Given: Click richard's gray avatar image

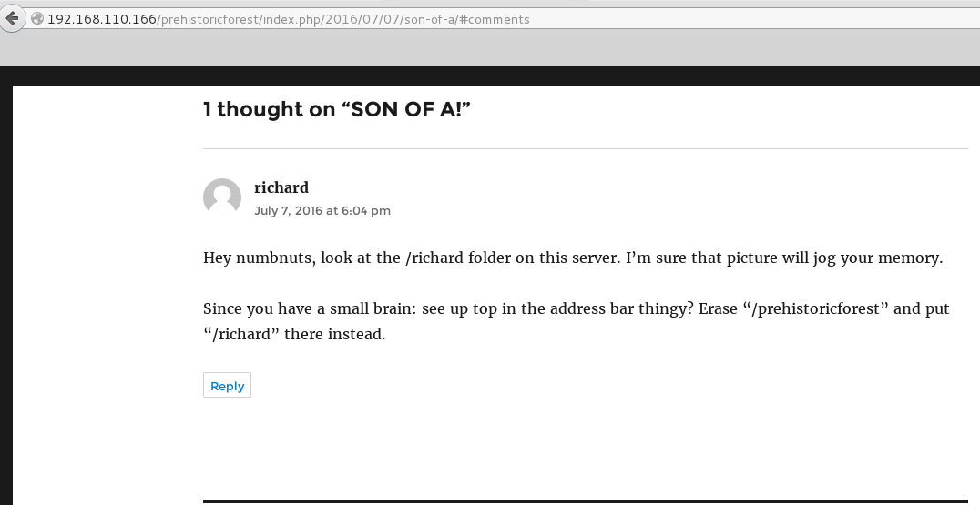Looking at the screenshot, I should 222,197.
